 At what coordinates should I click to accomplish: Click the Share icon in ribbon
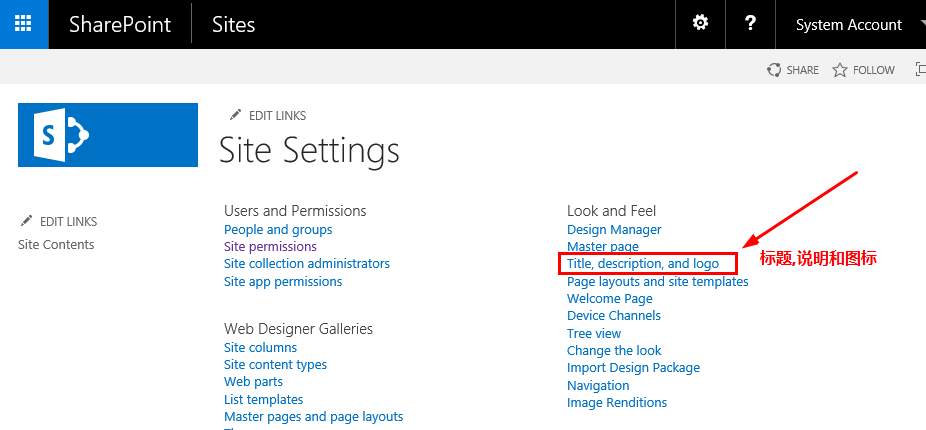[x=774, y=70]
